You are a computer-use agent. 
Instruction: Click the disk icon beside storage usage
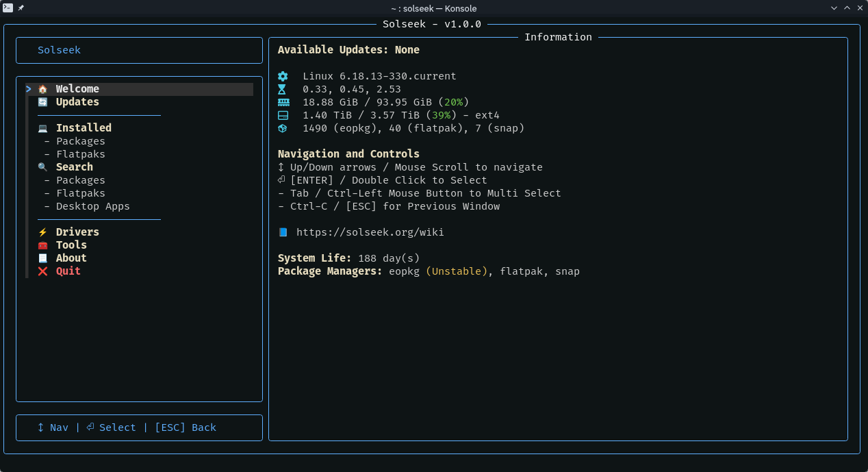pyautogui.click(x=283, y=115)
